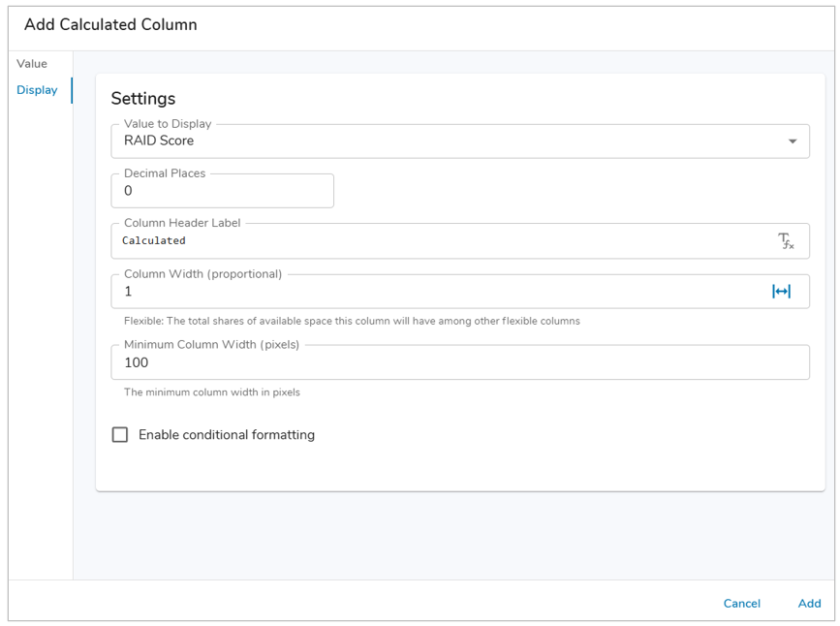Viewport: 840px width, 626px height.
Task: Click the 'Calculated' text in the header label
Action: (154, 241)
